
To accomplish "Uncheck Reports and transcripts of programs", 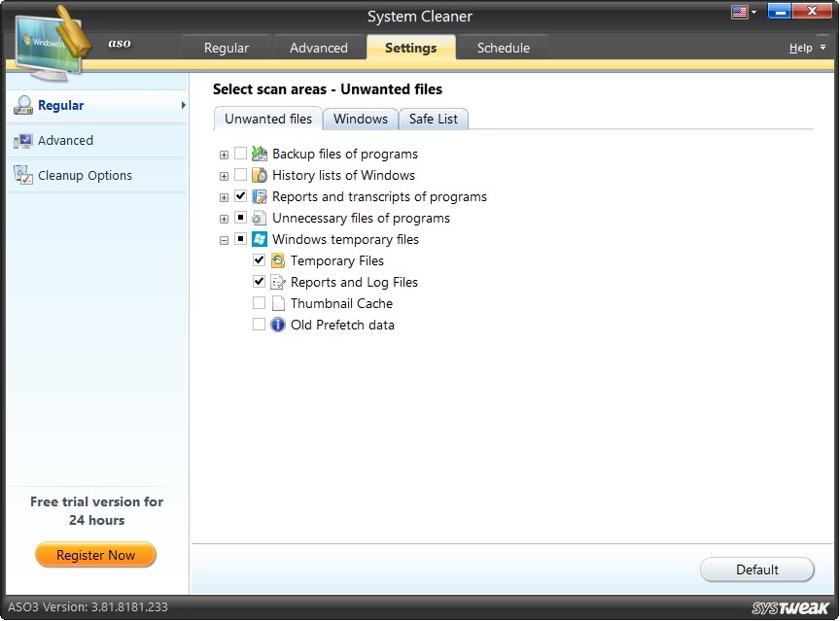I will tap(240, 196).
